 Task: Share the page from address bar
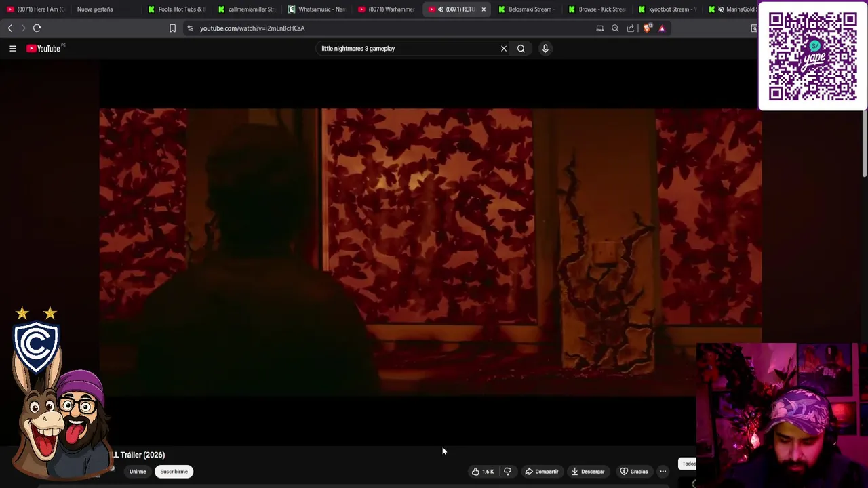coord(631,28)
